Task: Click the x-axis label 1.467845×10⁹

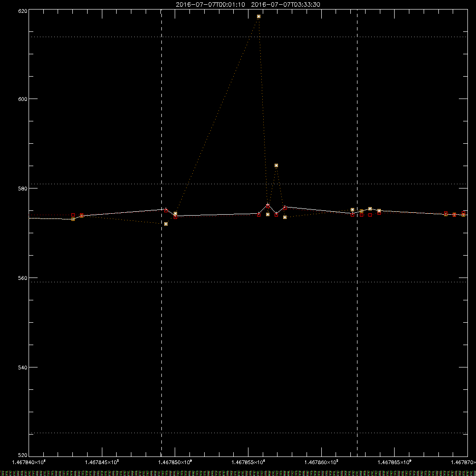Action: pos(102,462)
